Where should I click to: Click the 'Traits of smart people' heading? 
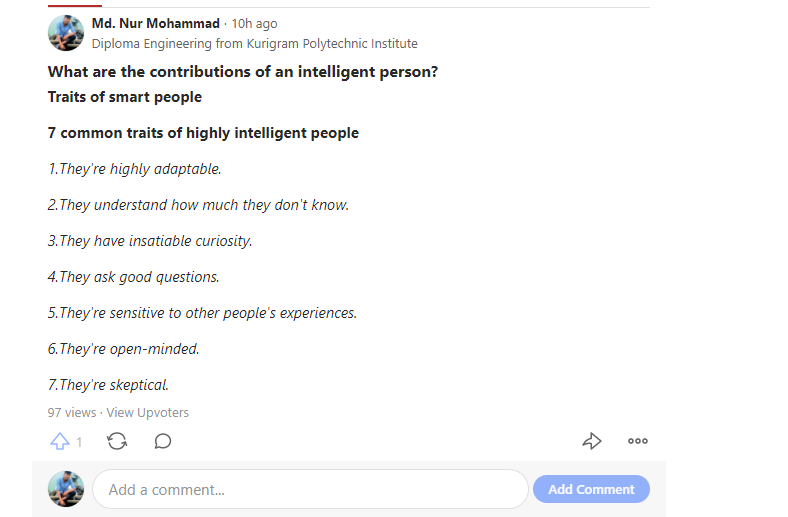(125, 97)
